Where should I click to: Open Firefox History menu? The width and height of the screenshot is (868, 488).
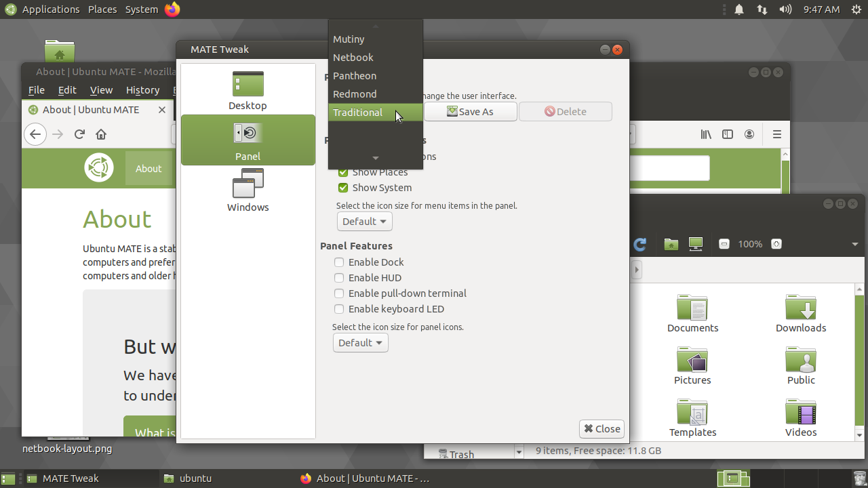click(142, 90)
